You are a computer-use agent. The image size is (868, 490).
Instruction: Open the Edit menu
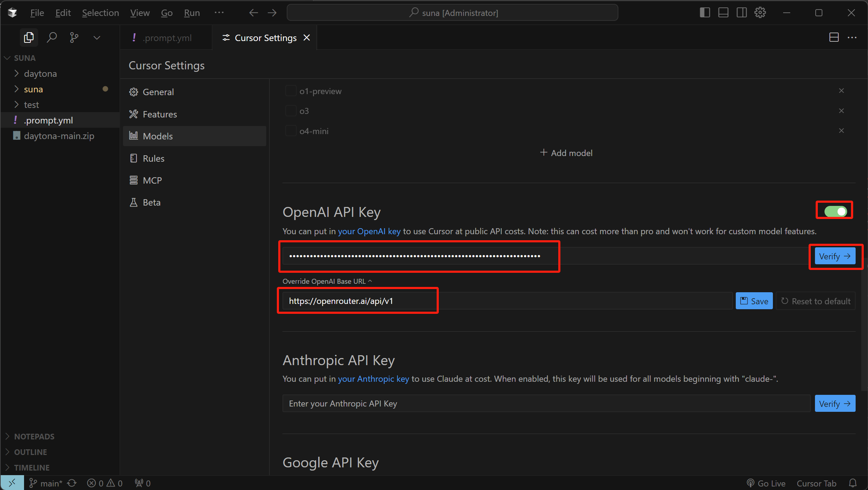[63, 13]
